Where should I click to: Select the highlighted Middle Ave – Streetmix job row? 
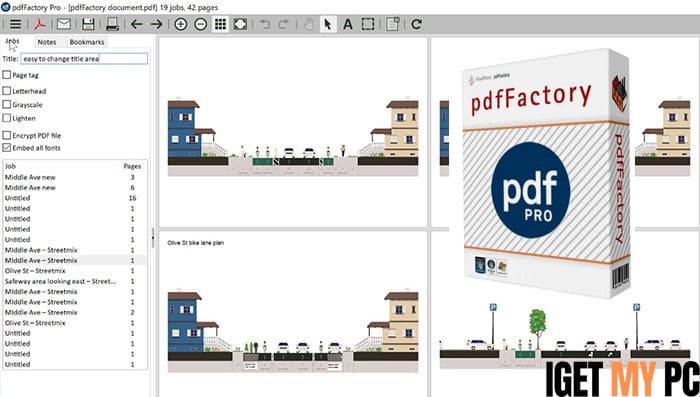coord(75,260)
